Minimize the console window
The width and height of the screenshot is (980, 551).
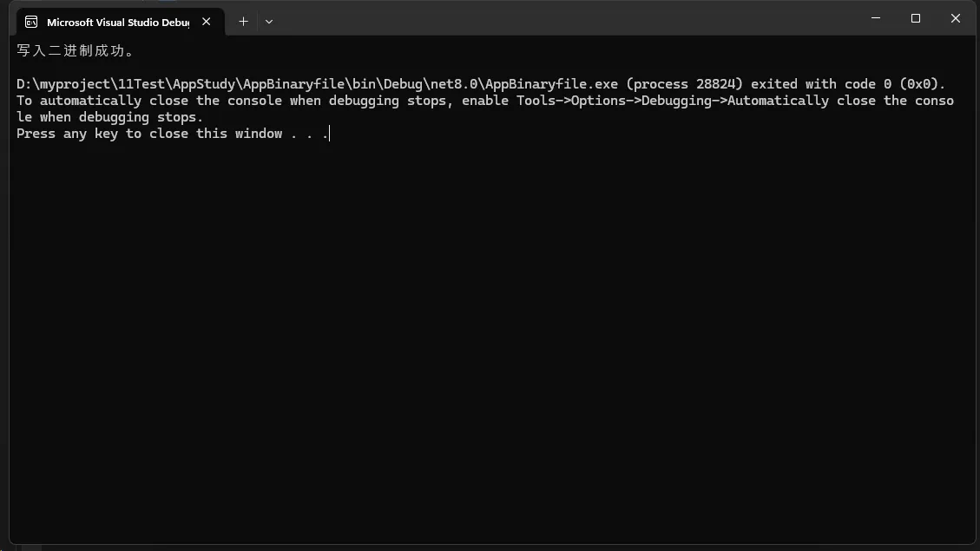pos(876,18)
